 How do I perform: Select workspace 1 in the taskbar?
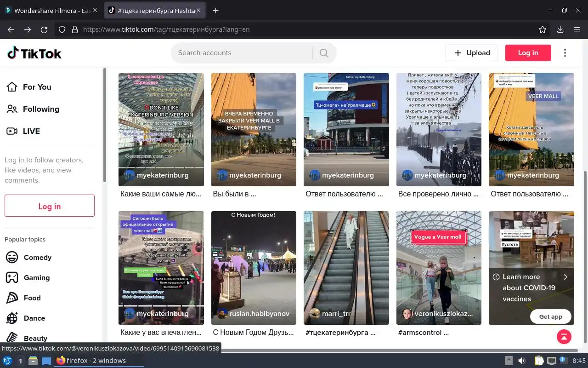(x=20, y=361)
